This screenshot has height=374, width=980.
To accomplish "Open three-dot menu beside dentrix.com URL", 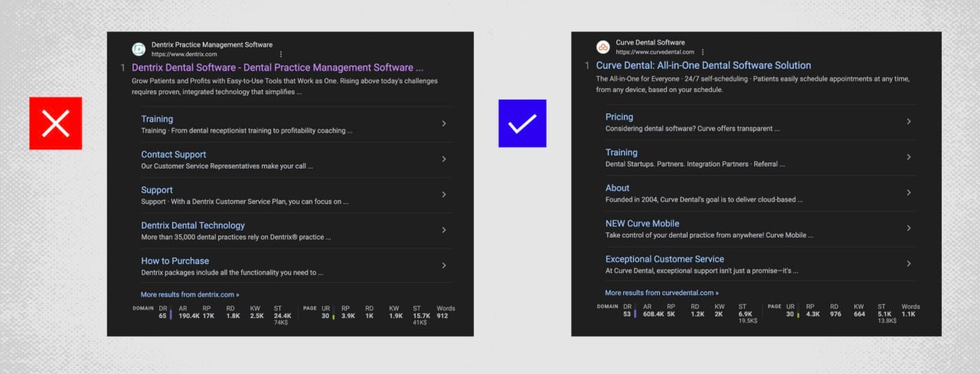I will 281,54.
